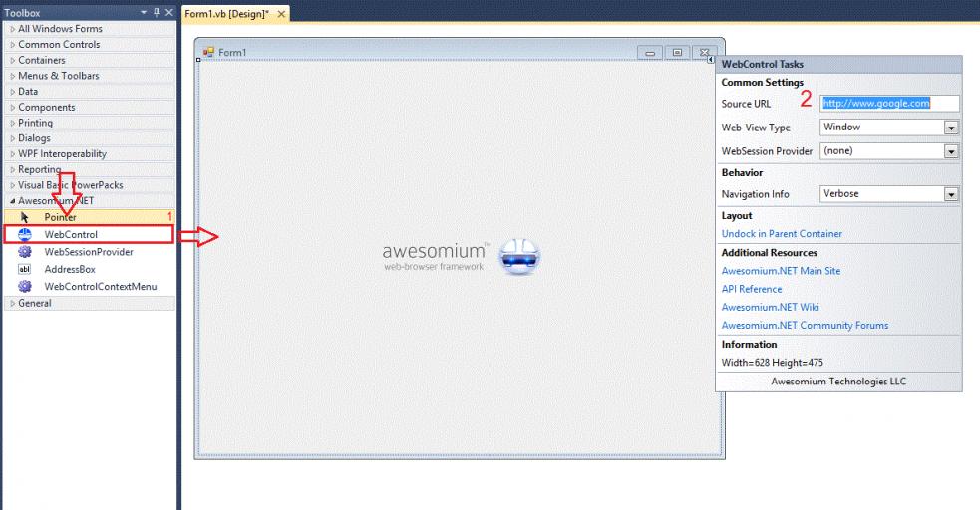
Task: Select WebControl toolbox item label
Action: (71, 235)
